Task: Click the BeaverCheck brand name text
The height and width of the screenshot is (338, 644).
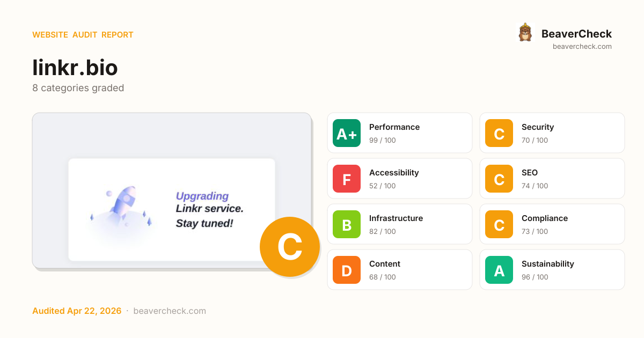Action: [576, 34]
